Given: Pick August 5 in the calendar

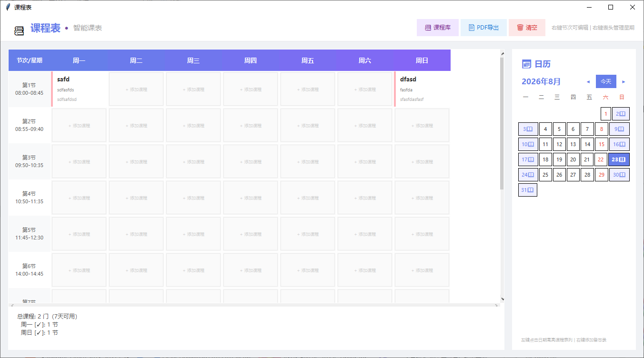Looking at the screenshot, I should [559, 129].
